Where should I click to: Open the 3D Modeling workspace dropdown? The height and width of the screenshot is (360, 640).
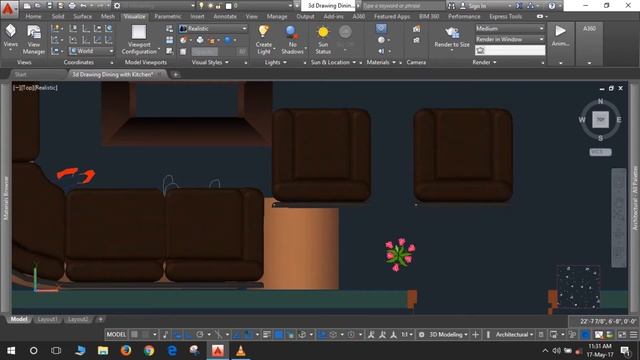click(x=448, y=335)
